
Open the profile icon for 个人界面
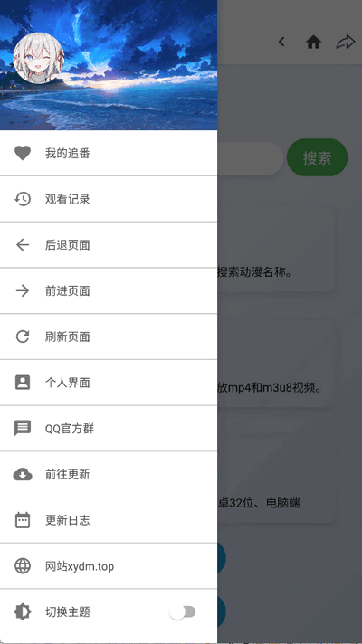click(23, 383)
